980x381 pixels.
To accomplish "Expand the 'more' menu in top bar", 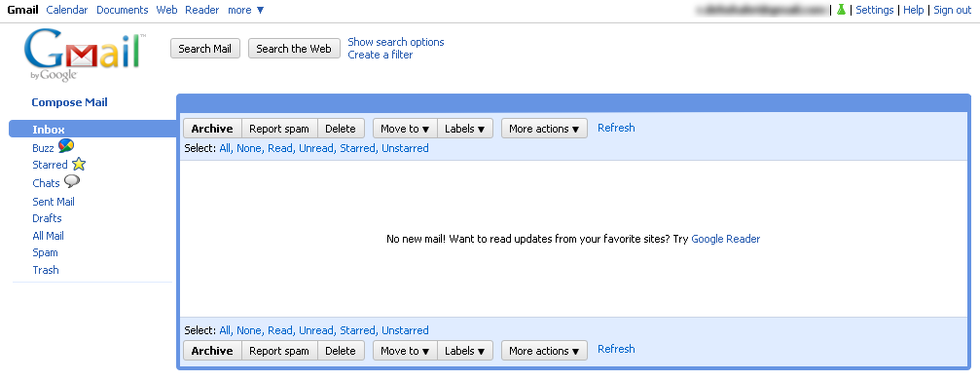I will coord(245,10).
